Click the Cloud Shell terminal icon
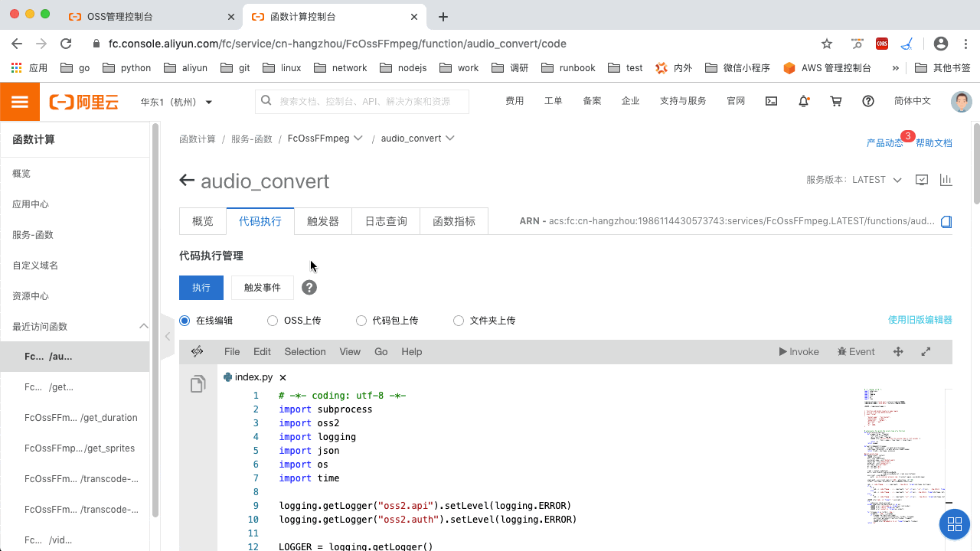980x551 pixels. pos(772,101)
